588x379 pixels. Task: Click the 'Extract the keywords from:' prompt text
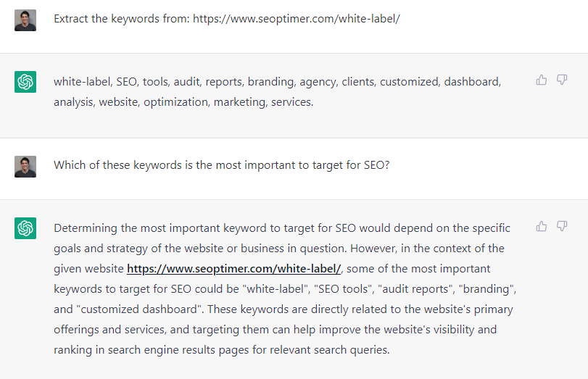click(x=121, y=18)
